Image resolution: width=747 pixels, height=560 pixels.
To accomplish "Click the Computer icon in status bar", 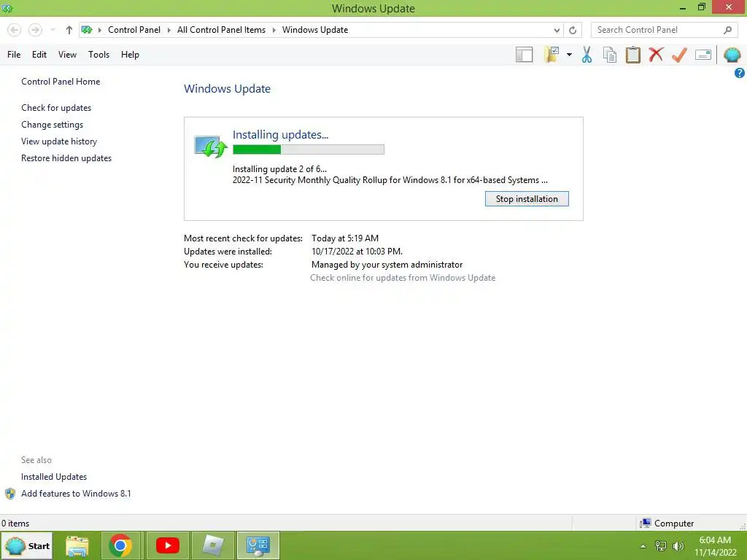I will click(x=646, y=524).
